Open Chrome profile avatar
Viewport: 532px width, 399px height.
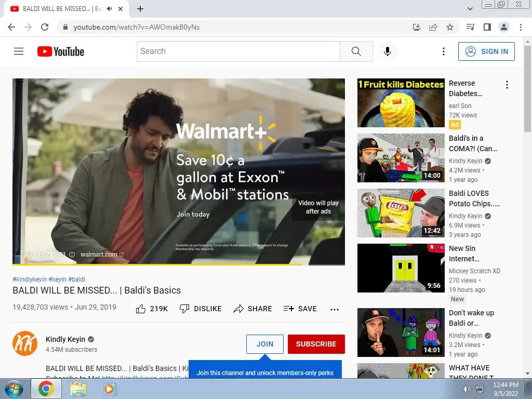504,27
